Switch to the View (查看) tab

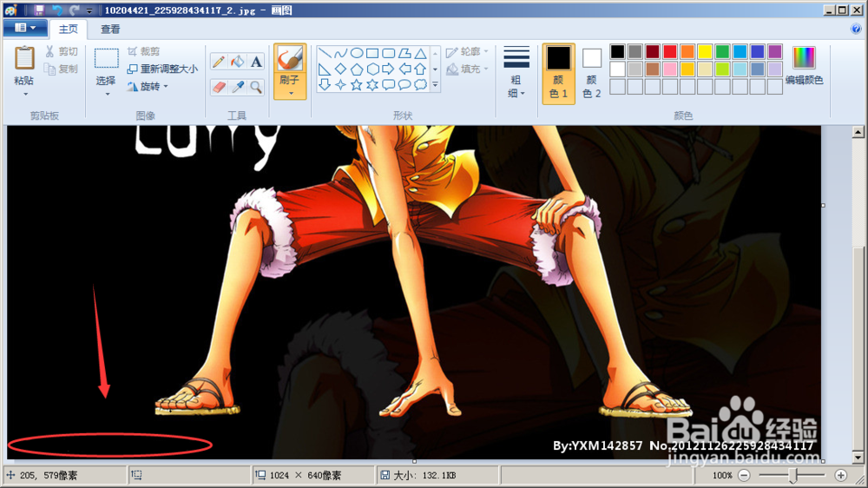(110, 29)
